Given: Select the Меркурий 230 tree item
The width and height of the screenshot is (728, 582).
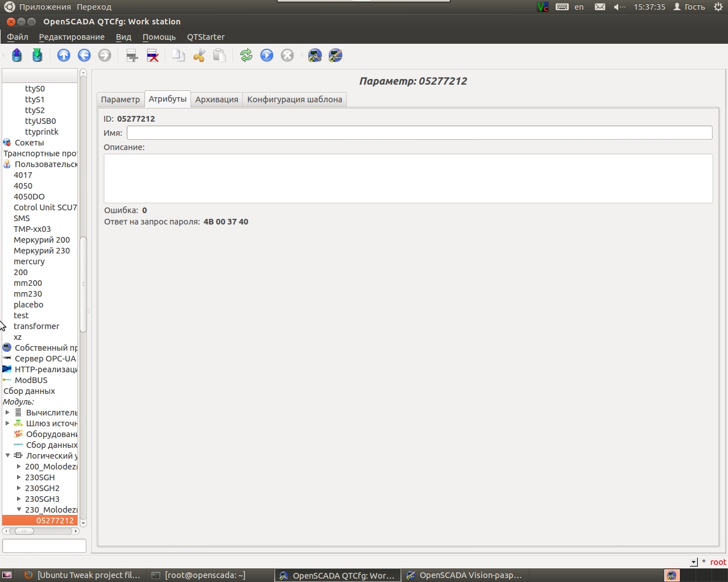Looking at the screenshot, I should [42, 251].
